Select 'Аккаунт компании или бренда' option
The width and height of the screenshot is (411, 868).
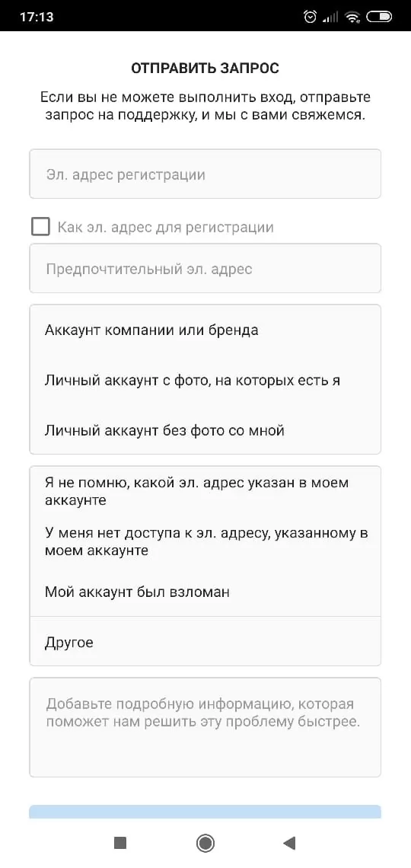pyautogui.click(x=205, y=330)
